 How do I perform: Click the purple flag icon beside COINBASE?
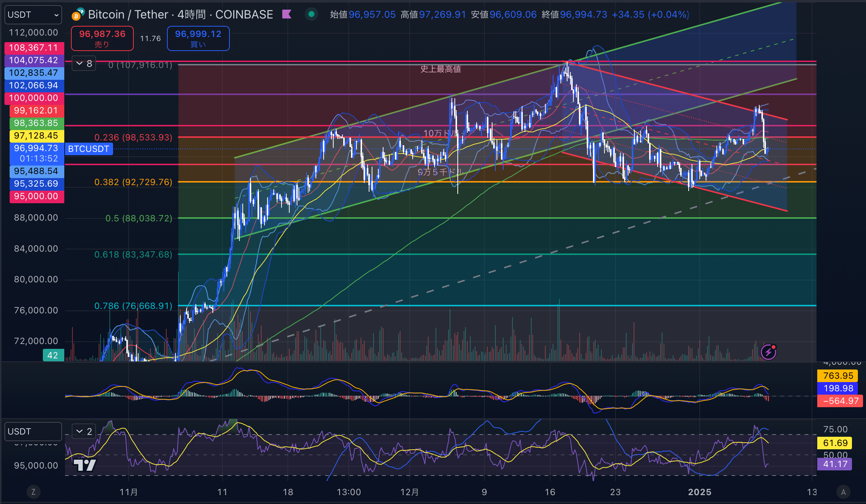pyautogui.click(x=287, y=14)
